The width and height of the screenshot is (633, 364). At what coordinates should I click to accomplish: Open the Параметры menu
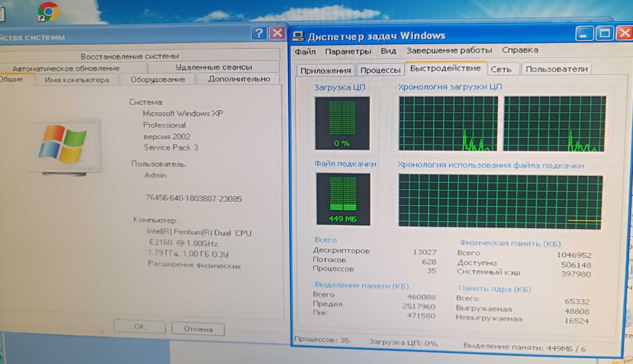348,52
